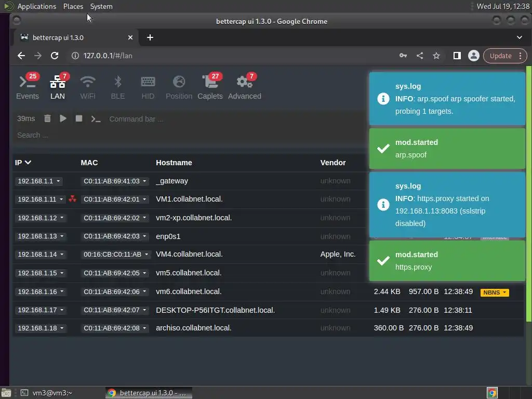Bookmark this page with the star

click(x=436, y=56)
